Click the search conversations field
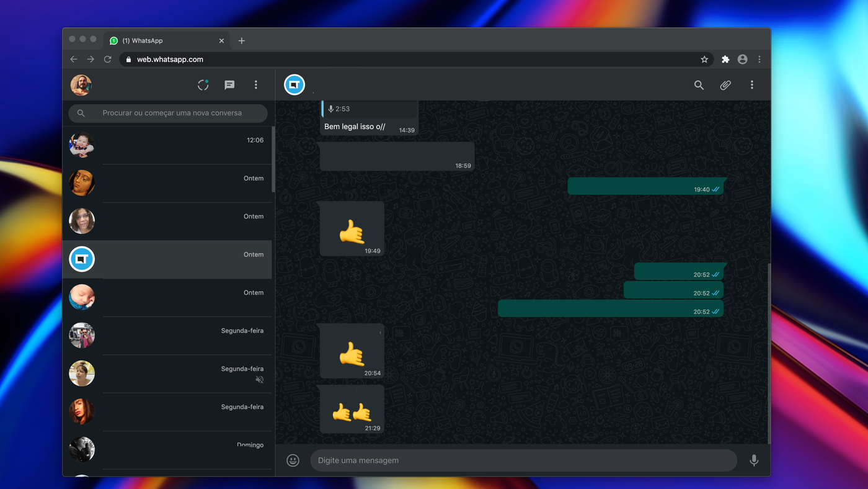Screen dimensions: 868x489 [x=168, y=113]
